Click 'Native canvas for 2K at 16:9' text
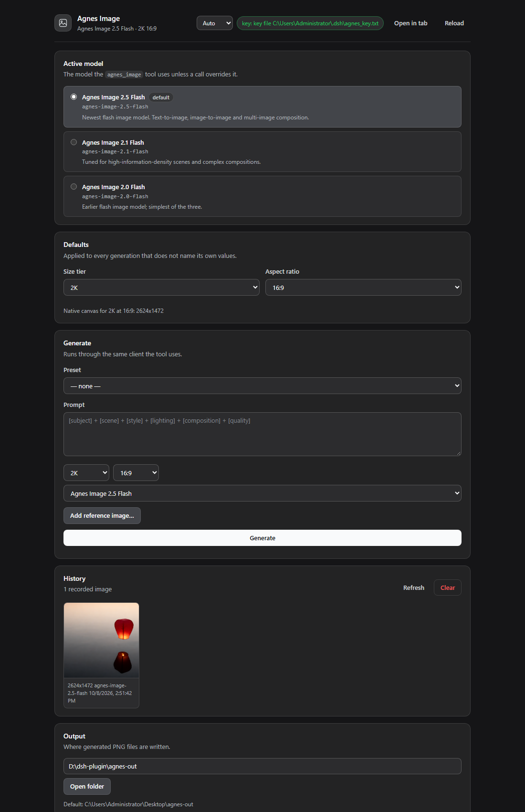 (x=114, y=311)
